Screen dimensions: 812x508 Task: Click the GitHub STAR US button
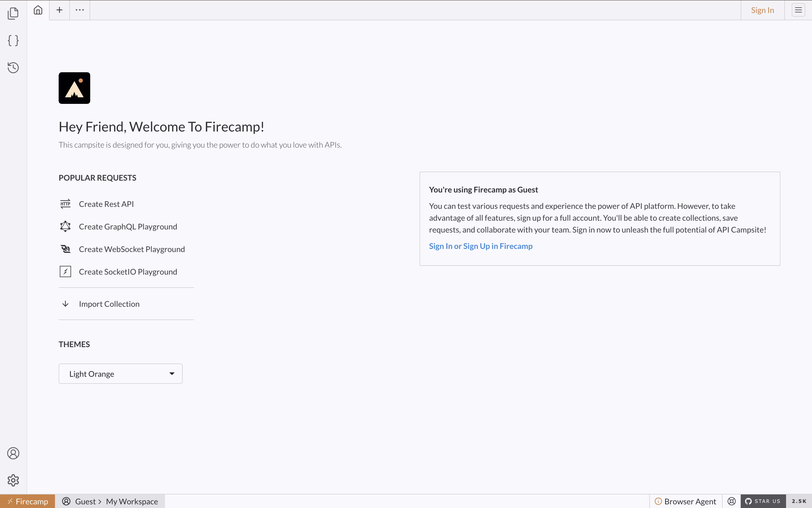pyautogui.click(x=763, y=501)
